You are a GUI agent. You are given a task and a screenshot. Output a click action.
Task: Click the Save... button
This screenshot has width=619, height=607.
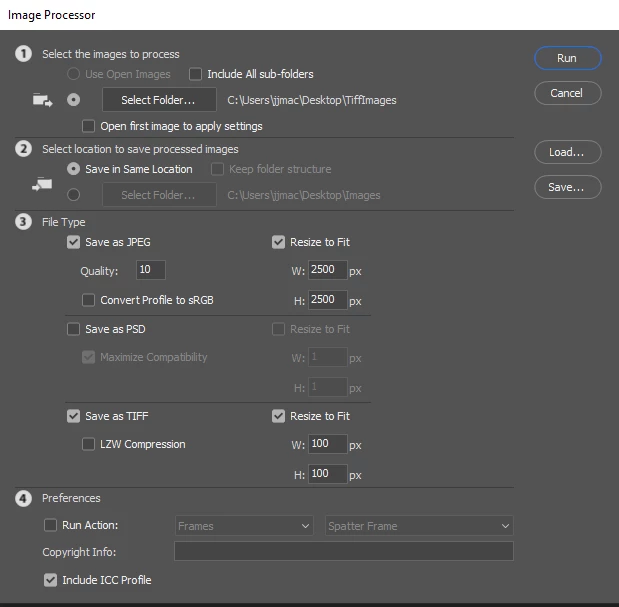pos(568,187)
